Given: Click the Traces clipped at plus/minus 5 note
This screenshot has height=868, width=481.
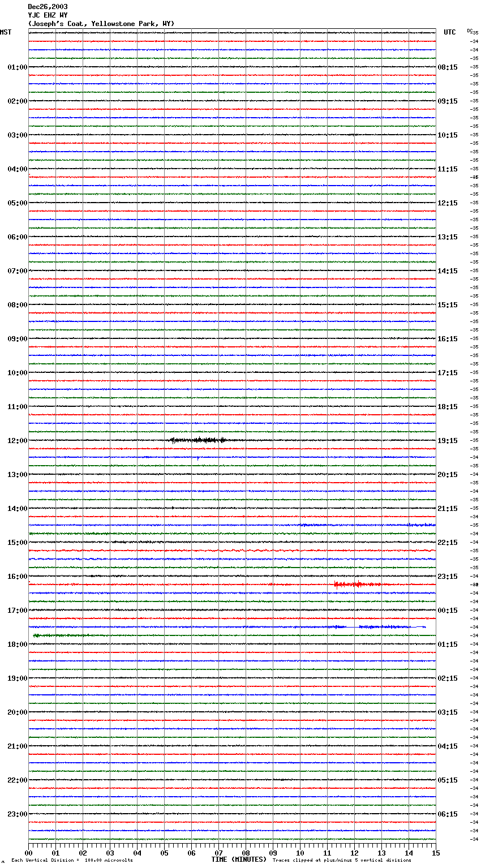Looking at the screenshot, I should [x=342, y=860].
